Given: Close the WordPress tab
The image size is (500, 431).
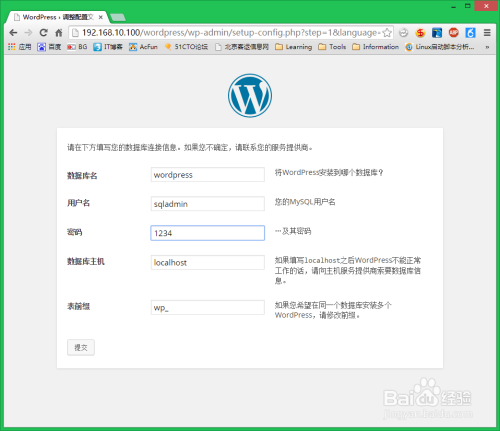Looking at the screenshot, I should click(x=101, y=17).
